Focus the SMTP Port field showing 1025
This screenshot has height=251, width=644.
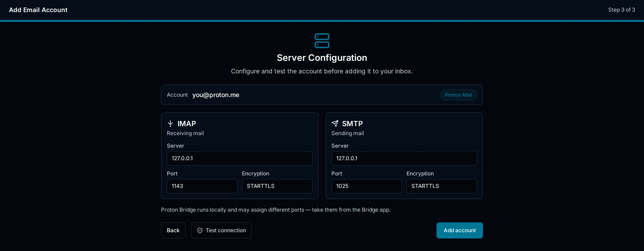366,186
